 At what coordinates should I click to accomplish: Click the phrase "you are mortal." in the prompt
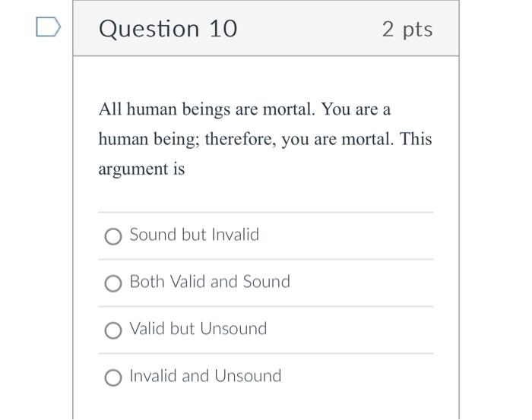pos(337,140)
